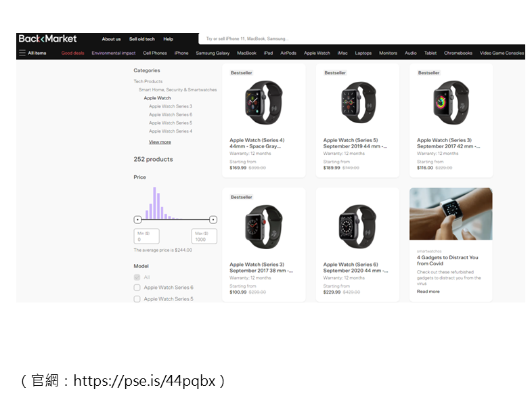Select Tech Products in Categories tree
Screen dimensions: 532x400
coord(148,81)
